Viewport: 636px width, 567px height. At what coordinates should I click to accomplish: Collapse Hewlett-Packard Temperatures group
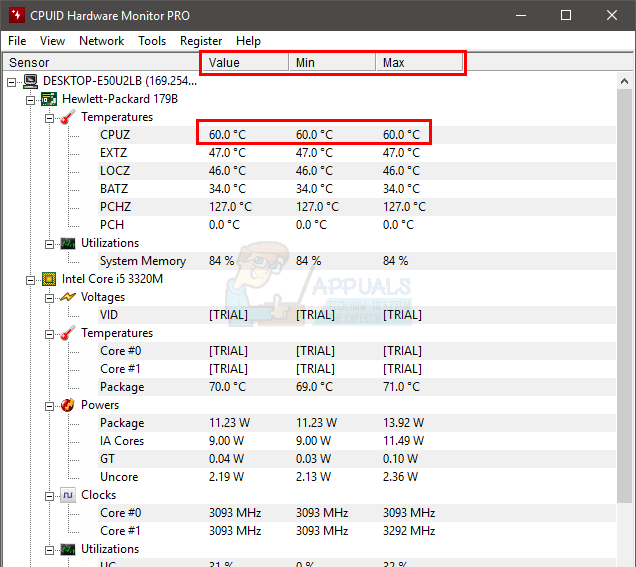tap(49, 118)
